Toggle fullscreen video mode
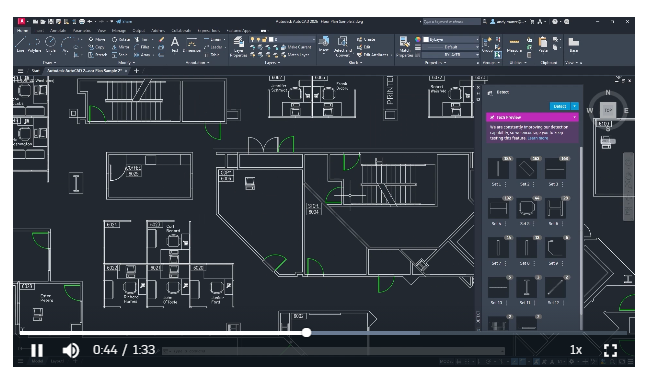This screenshot has height=387, width=651. [x=610, y=350]
